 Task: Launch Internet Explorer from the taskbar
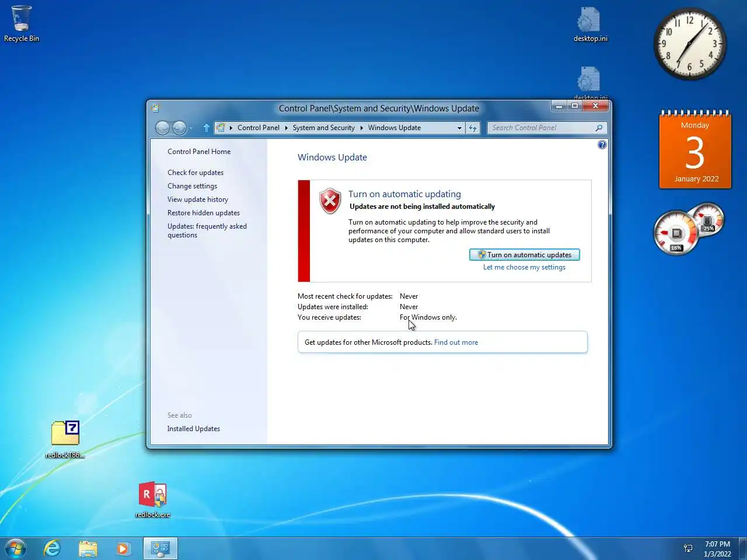52,548
